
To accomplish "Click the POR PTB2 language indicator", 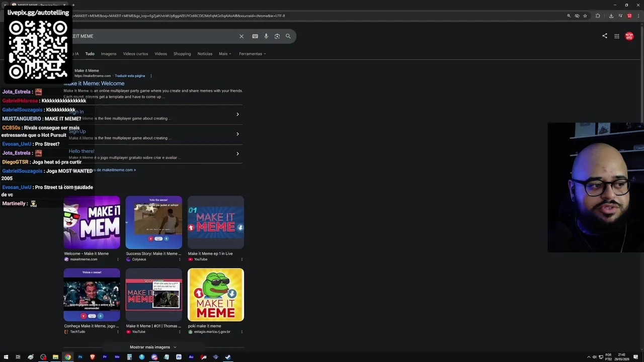I will click(x=608, y=357).
